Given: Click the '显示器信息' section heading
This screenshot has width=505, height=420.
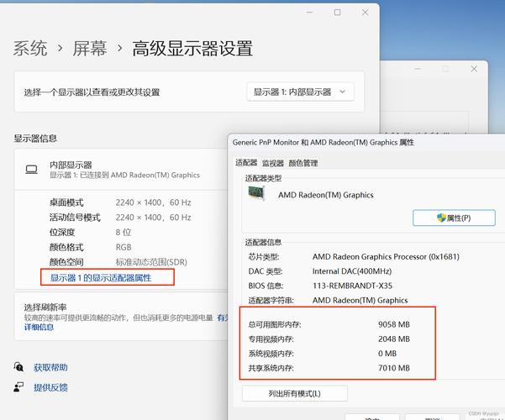Looking at the screenshot, I should coord(35,139).
